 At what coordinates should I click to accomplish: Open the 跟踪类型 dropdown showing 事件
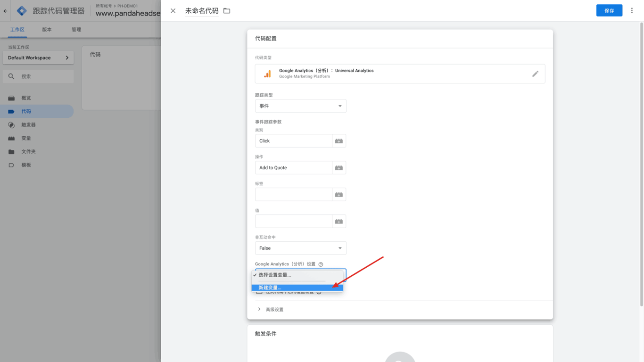coord(300,106)
